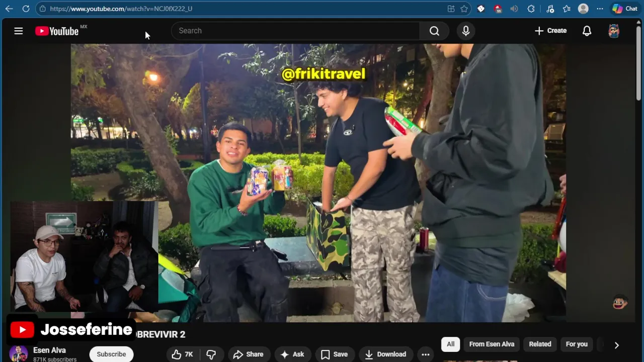644x362 pixels.
Task: Click the speaker extension icon in toolbar
Action: point(514,9)
